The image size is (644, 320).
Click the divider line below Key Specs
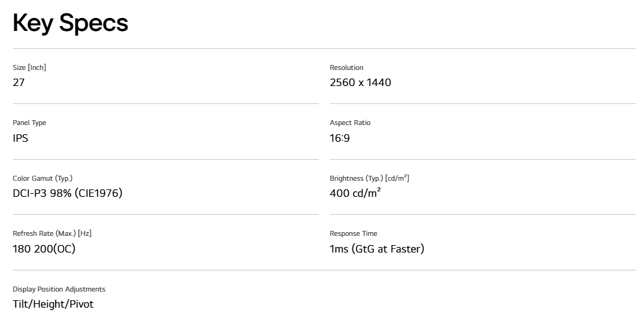pos(324,48)
